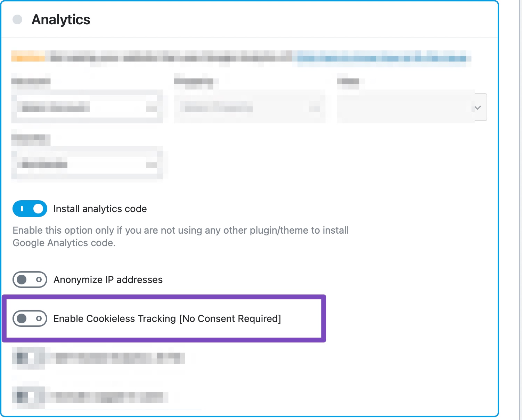
Task: Toggle off Install analytics code switch
Action: 30,209
